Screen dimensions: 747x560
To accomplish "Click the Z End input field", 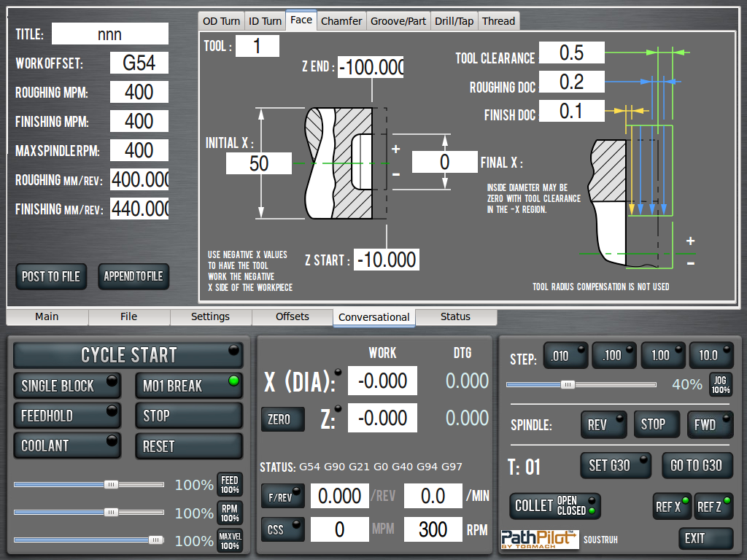I will pos(371,68).
